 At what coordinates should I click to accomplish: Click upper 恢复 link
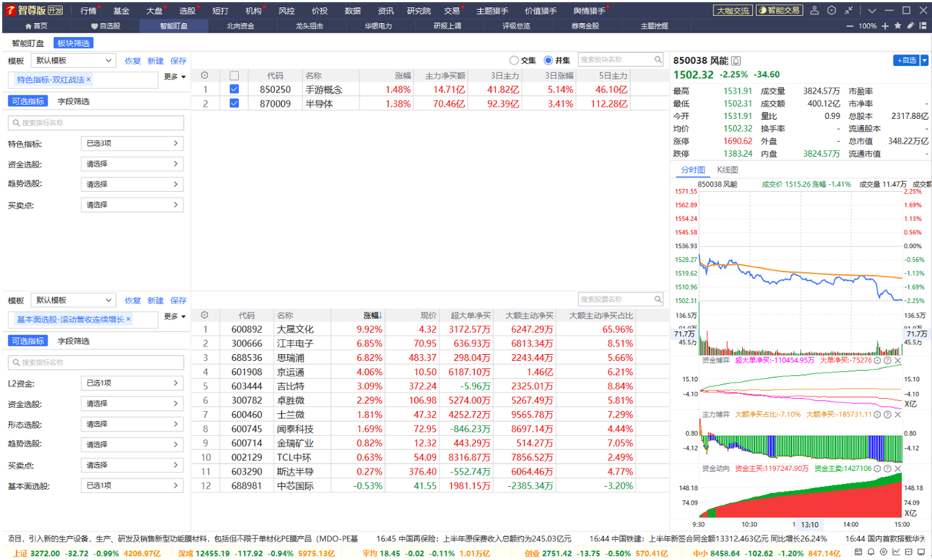[x=133, y=61]
